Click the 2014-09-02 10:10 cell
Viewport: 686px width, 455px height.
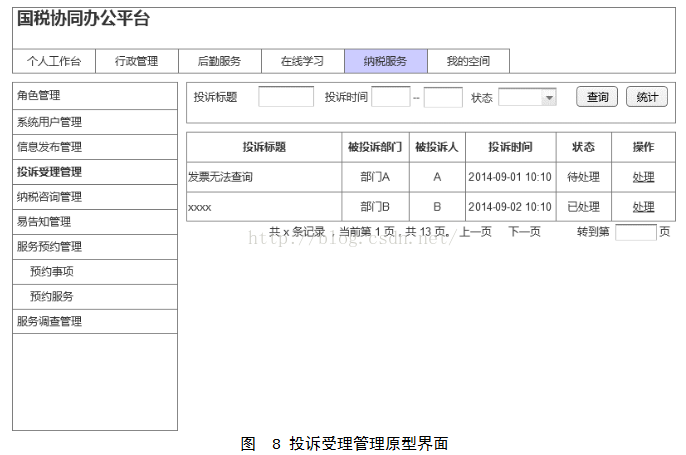[x=510, y=207]
